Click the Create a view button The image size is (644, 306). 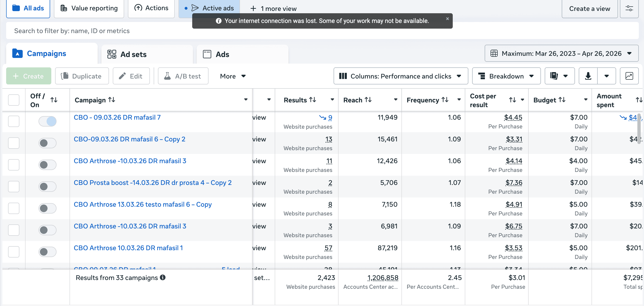(589, 9)
